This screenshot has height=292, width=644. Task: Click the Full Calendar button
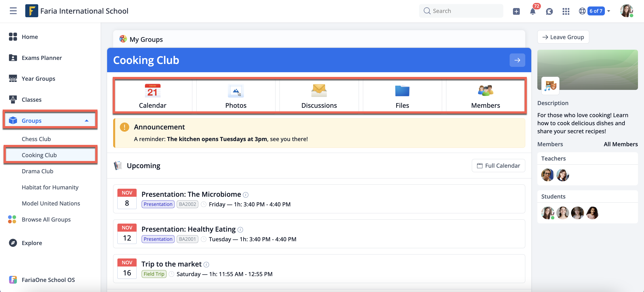coord(498,165)
